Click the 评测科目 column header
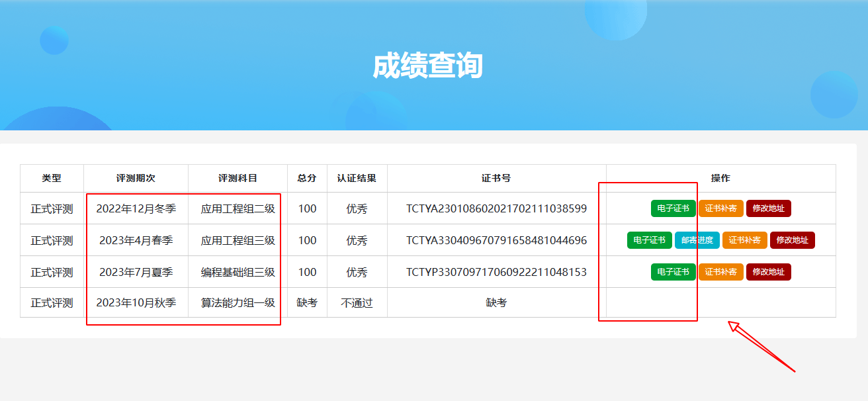Screen dimensions: 868x401 (238, 179)
